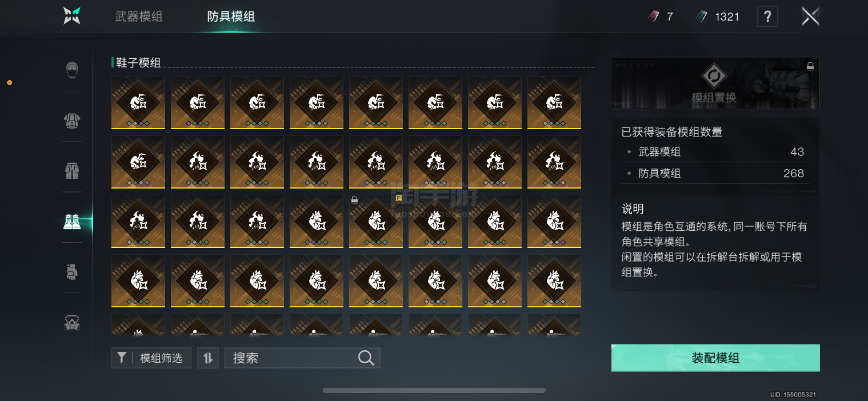Image resolution: width=868 pixels, height=401 pixels.
Task: Toggle lock icon on module exchange panel
Action: [x=810, y=66]
